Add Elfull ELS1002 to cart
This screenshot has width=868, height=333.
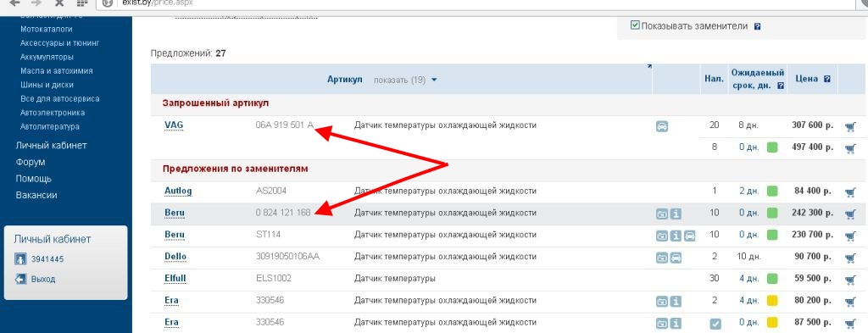click(x=850, y=280)
